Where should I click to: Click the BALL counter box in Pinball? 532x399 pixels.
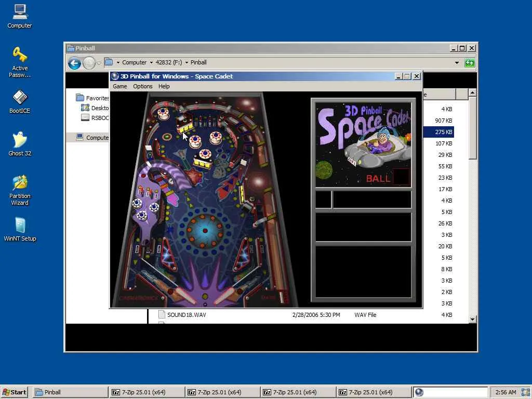pos(401,177)
